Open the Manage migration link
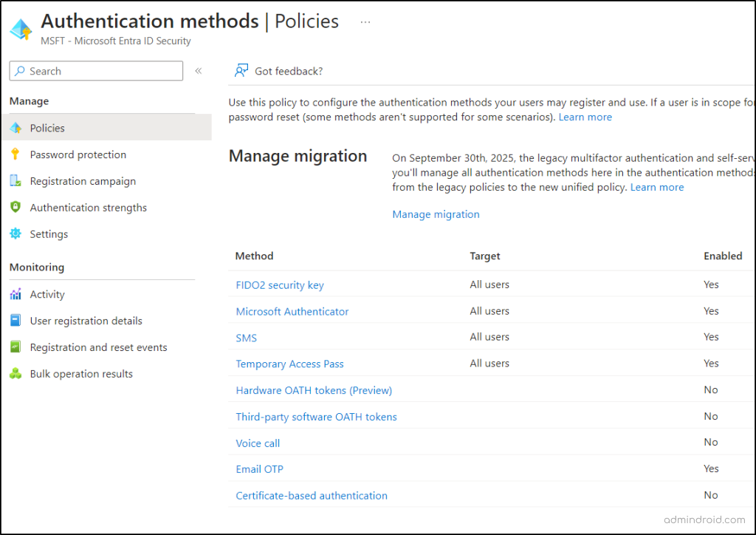The image size is (756, 535). coord(436,214)
